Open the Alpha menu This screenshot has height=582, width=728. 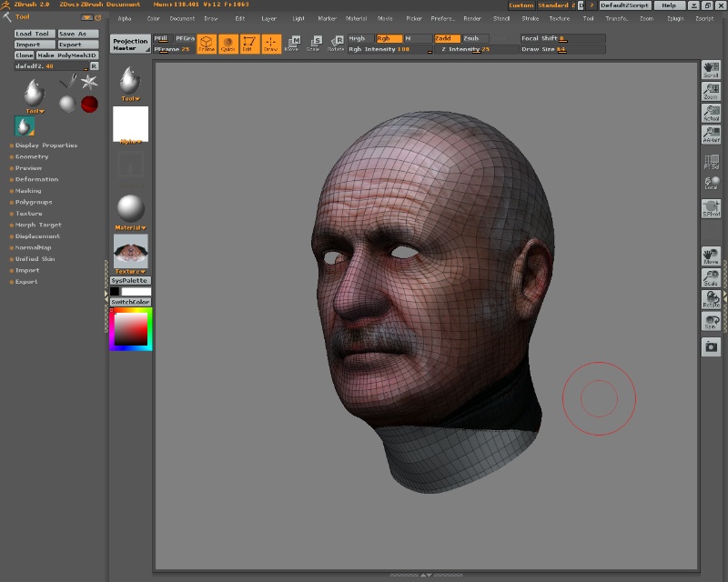(x=124, y=18)
